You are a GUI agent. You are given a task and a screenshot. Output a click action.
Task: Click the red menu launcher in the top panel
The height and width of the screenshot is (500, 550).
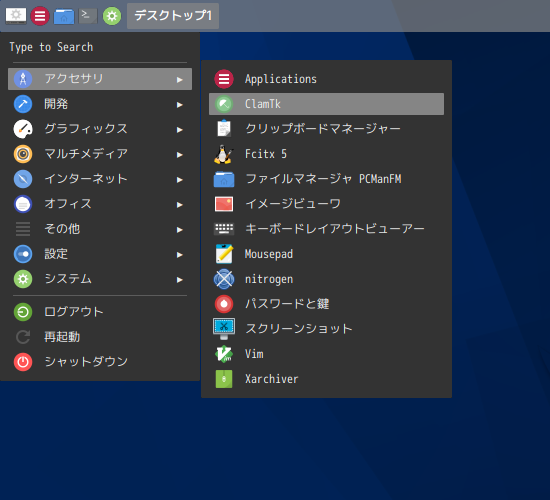(40, 16)
